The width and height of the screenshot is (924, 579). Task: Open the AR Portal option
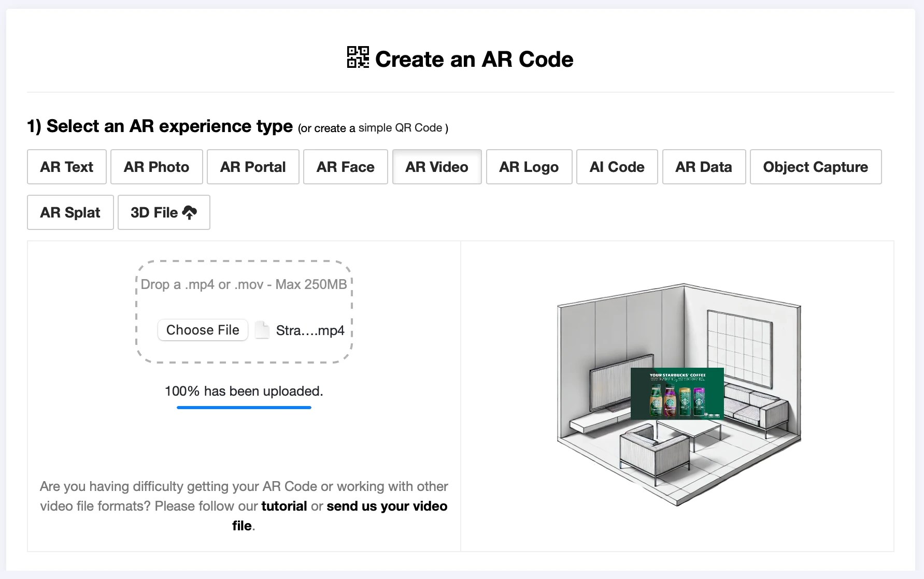(252, 167)
